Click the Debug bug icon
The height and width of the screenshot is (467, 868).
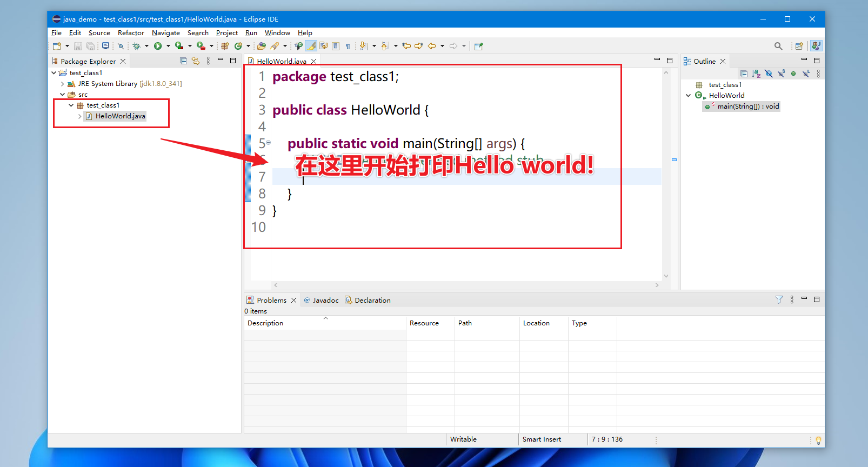point(137,46)
